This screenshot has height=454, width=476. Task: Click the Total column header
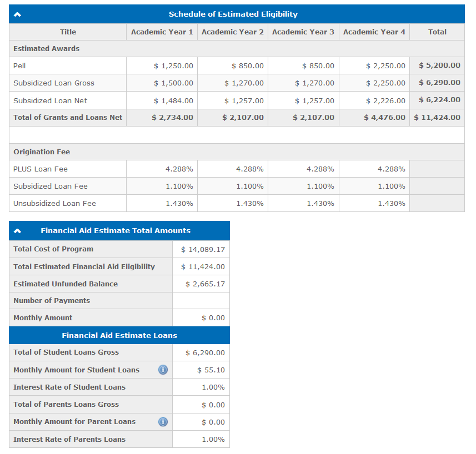(437, 32)
